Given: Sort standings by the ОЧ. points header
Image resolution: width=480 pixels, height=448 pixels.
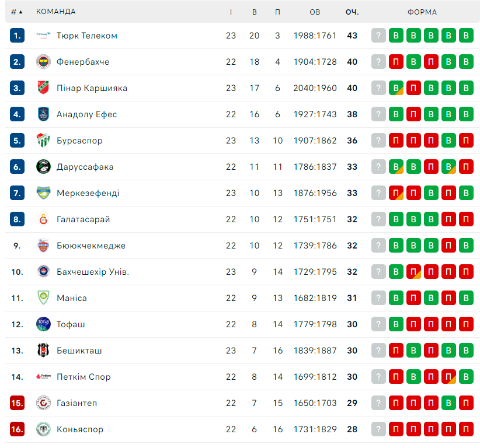Looking at the screenshot, I should pyautogui.click(x=352, y=12).
